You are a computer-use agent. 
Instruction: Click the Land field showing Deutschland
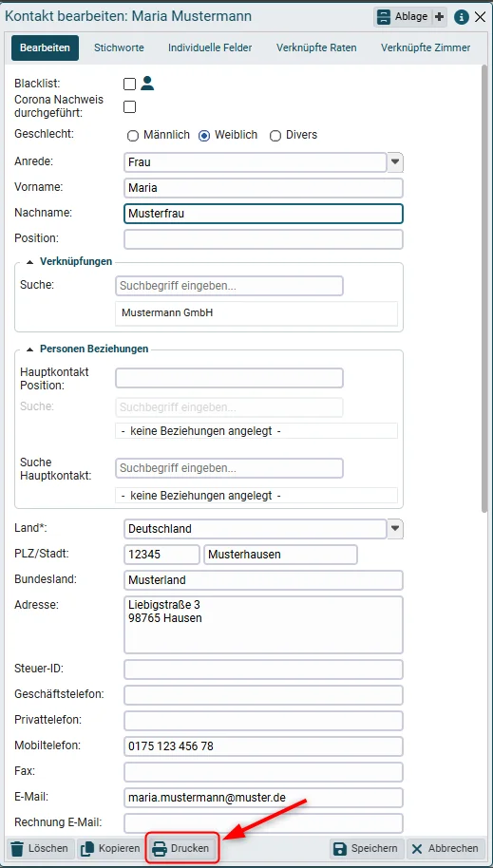click(x=256, y=529)
